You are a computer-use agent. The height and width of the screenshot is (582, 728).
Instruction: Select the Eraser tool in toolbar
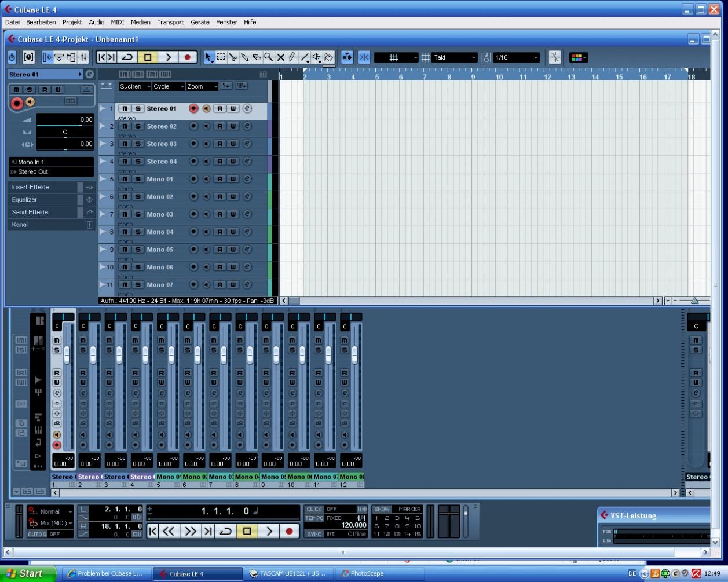[x=257, y=57]
